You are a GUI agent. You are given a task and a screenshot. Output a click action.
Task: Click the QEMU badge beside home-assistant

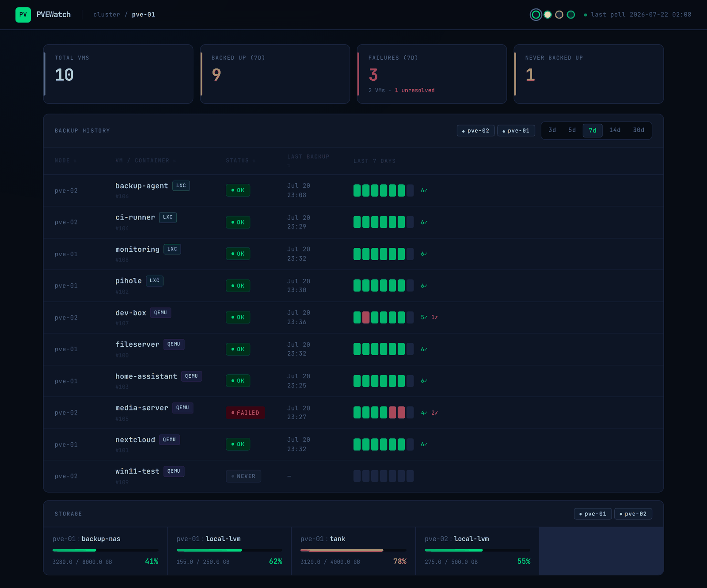tap(192, 376)
